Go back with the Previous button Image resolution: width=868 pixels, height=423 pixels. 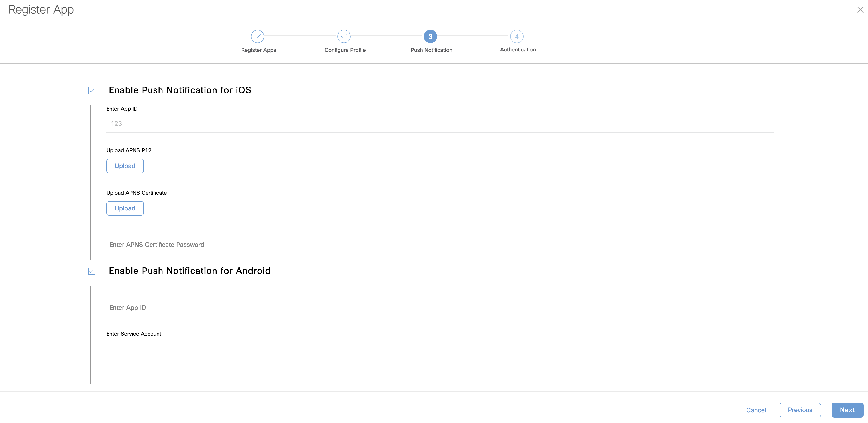(x=800, y=410)
